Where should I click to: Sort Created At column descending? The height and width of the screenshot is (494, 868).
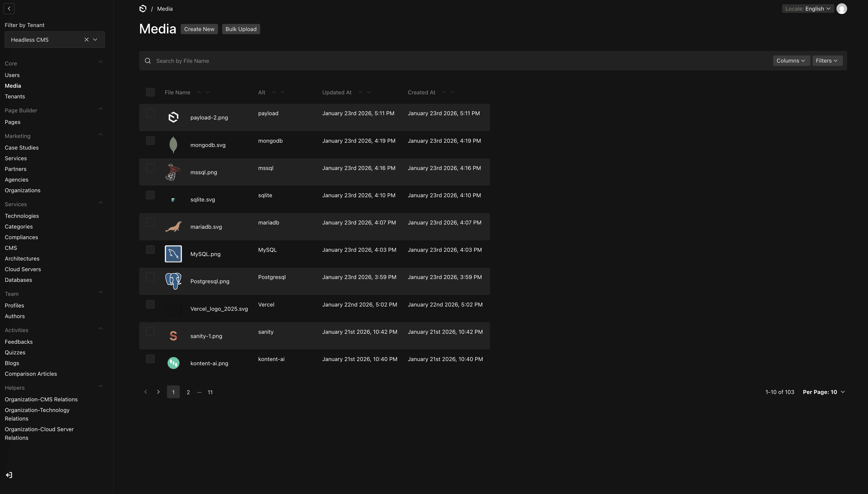(452, 92)
